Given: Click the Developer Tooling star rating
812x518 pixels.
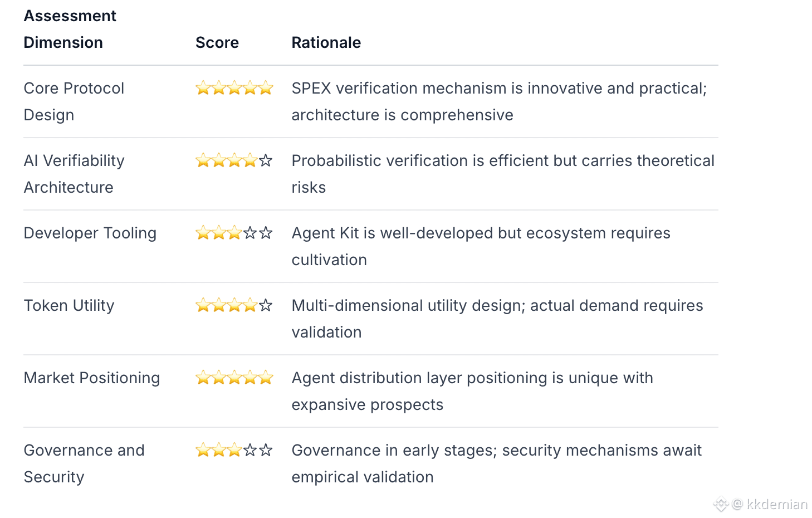Looking at the screenshot, I should pyautogui.click(x=234, y=233).
